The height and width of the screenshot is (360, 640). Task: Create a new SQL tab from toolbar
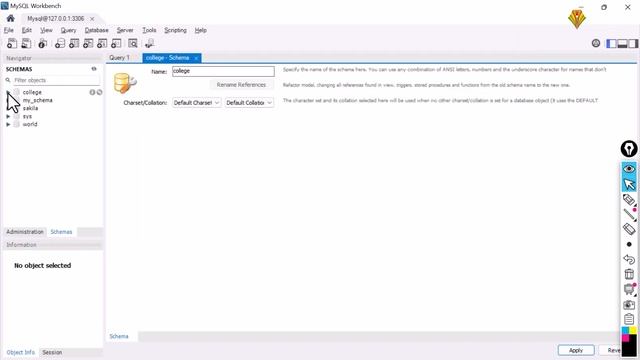click(12, 43)
